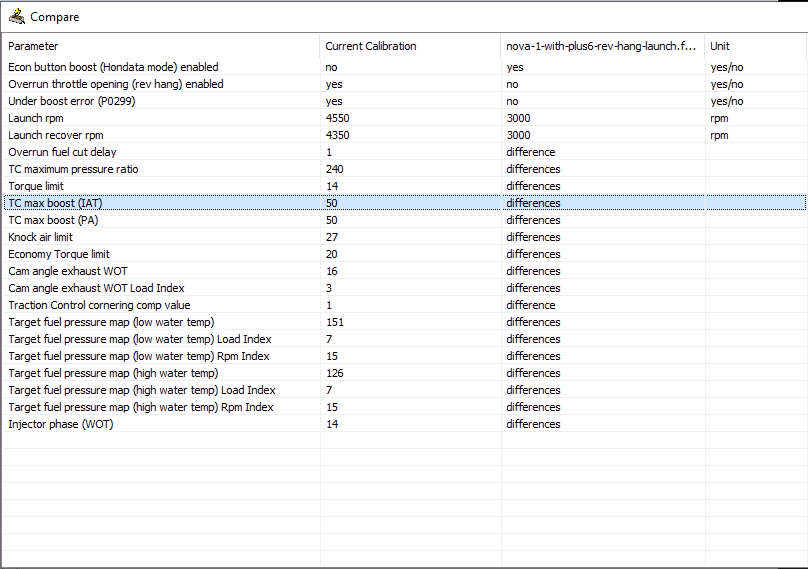808x569 pixels.
Task: Click the Unit column header
Action: (755, 46)
